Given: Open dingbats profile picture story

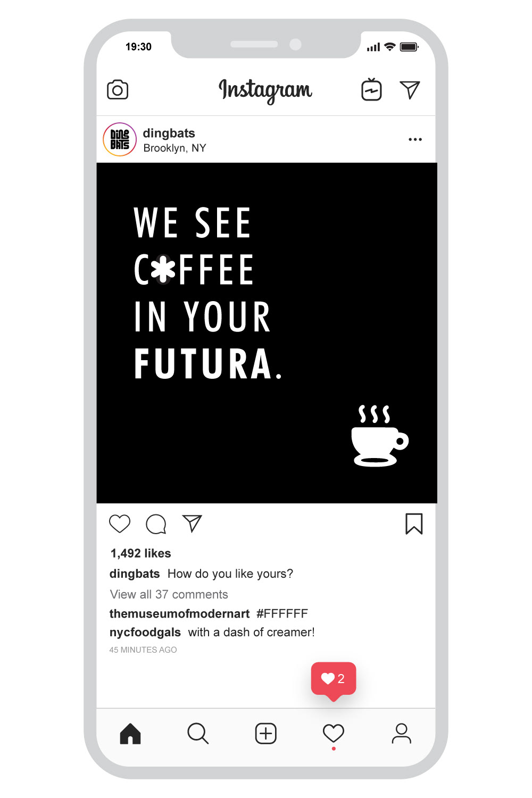Looking at the screenshot, I should tap(120, 139).
